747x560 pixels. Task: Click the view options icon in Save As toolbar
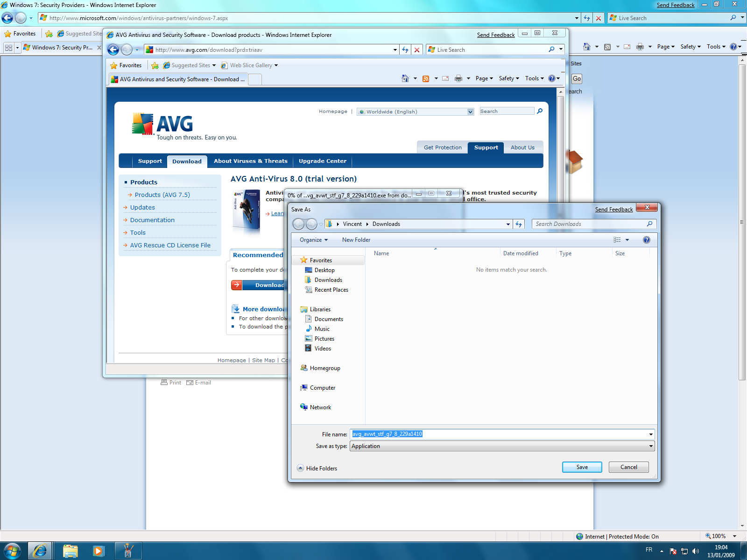617,240
